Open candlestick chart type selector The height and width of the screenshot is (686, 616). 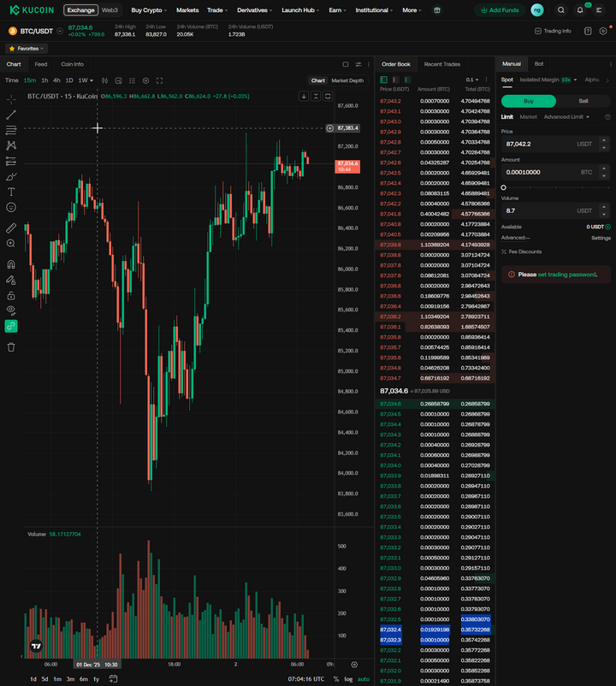pyautogui.click(x=104, y=80)
